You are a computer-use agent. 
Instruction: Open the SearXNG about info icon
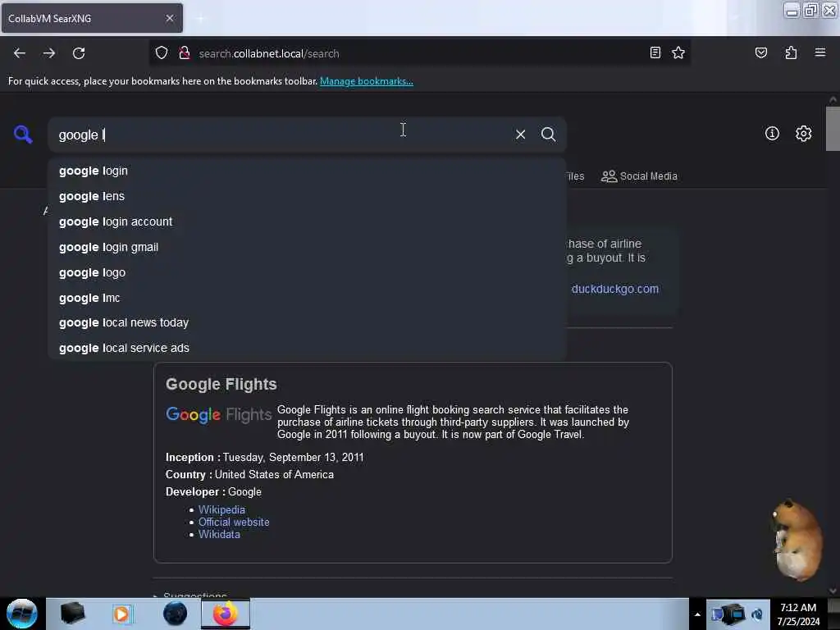[771, 134]
